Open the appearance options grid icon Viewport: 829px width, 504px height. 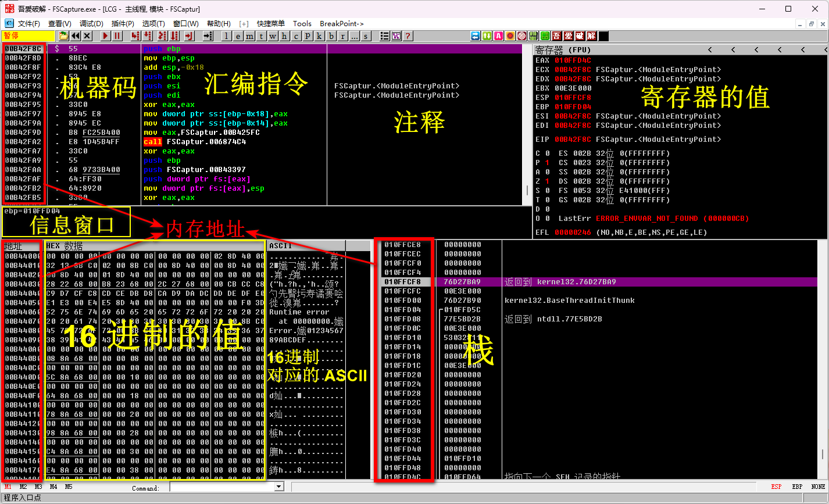pos(396,35)
